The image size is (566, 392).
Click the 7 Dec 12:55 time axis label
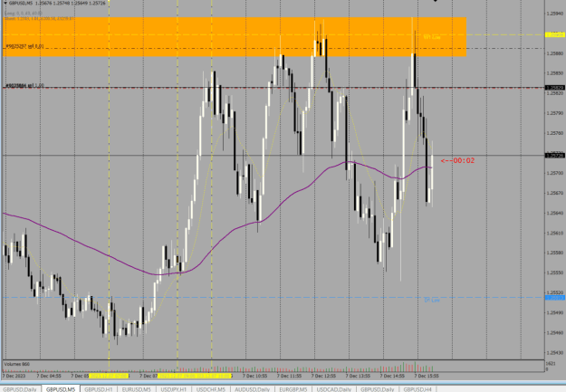[x=323, y=376]
